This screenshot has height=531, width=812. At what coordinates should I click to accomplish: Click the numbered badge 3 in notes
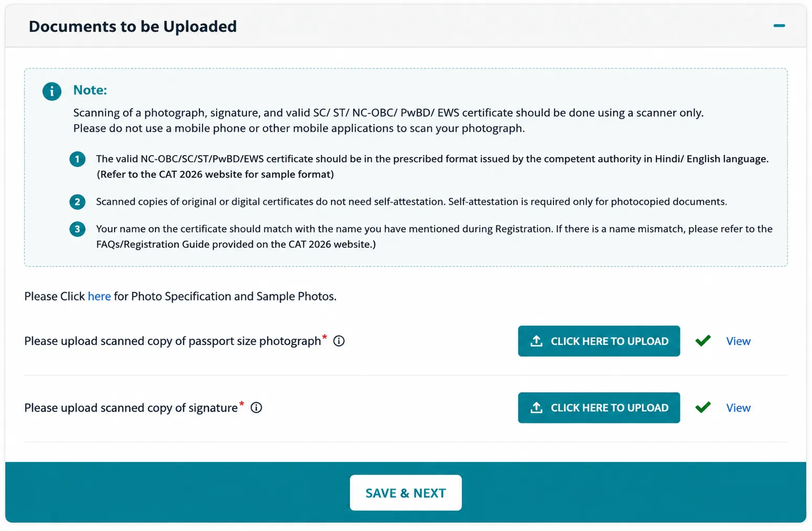coord(77,229)
